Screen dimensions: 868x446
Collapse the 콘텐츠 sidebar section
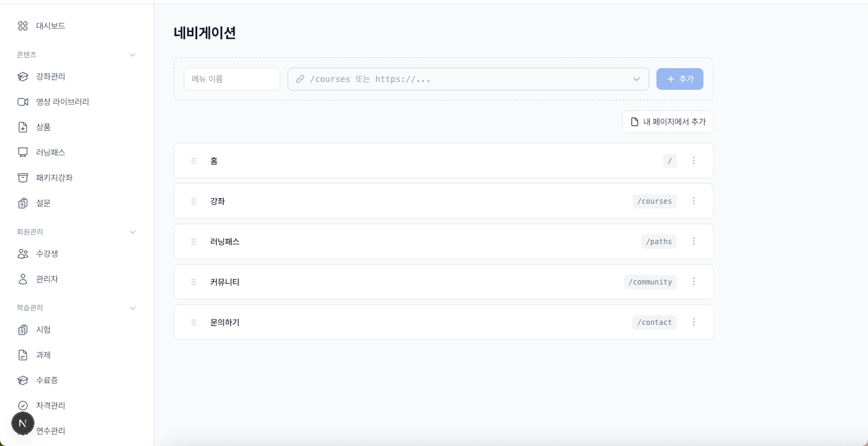coord(133,55)
